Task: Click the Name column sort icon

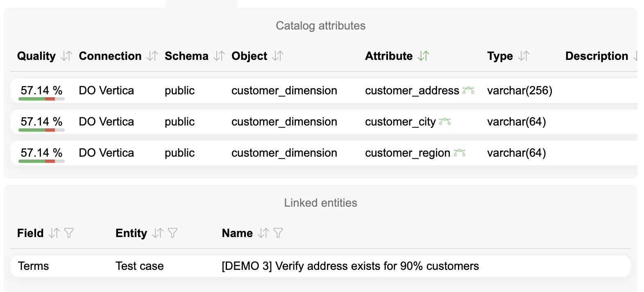Action: (x=263, y=233)
